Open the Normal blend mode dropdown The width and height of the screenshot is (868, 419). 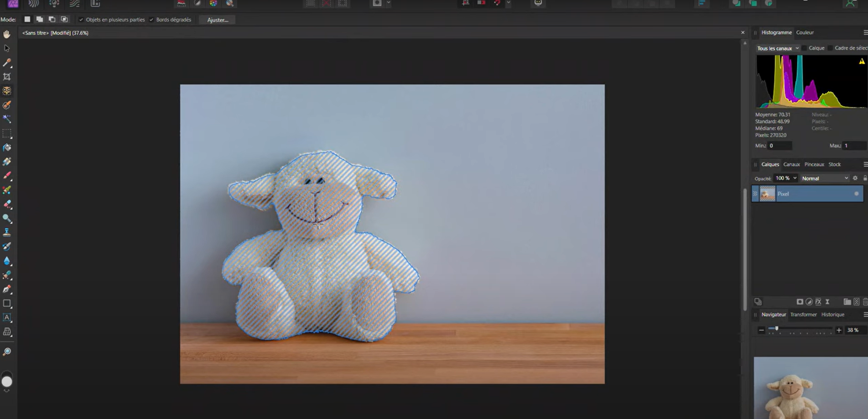pos(825,178)
